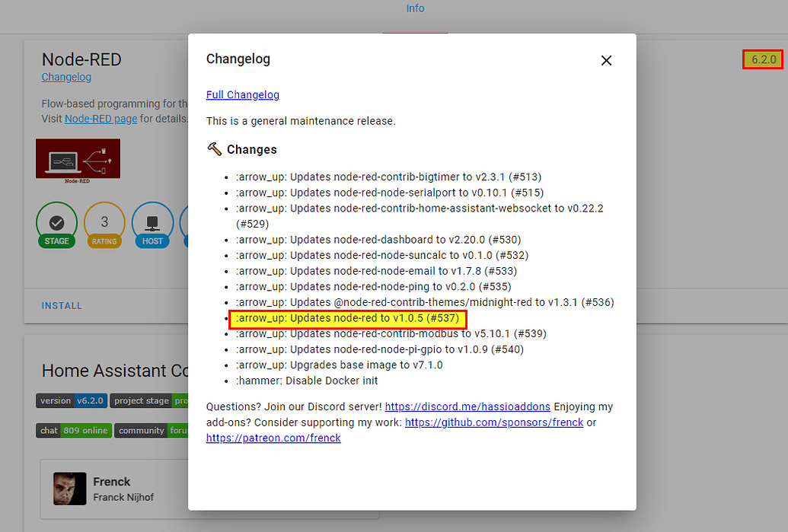Click the blue HOST badge icon

(152, 224)
